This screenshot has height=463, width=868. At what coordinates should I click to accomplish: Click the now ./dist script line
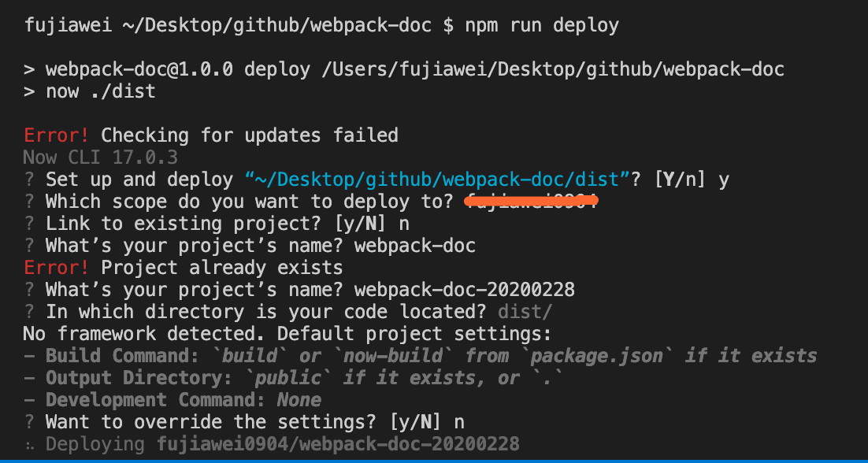tap(89, 91)
